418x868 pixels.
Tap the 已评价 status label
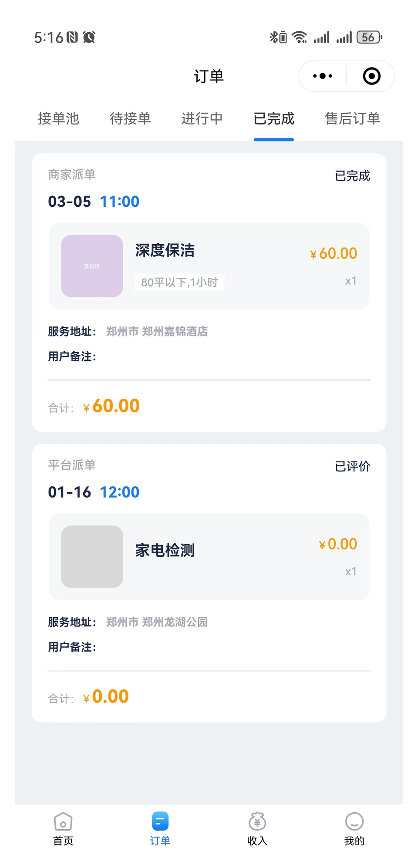click(x=352, y=466)
